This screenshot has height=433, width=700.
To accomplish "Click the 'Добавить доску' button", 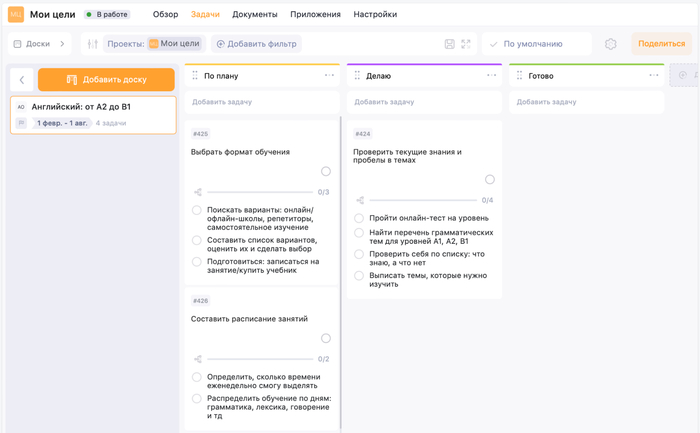I will [106, 80].
